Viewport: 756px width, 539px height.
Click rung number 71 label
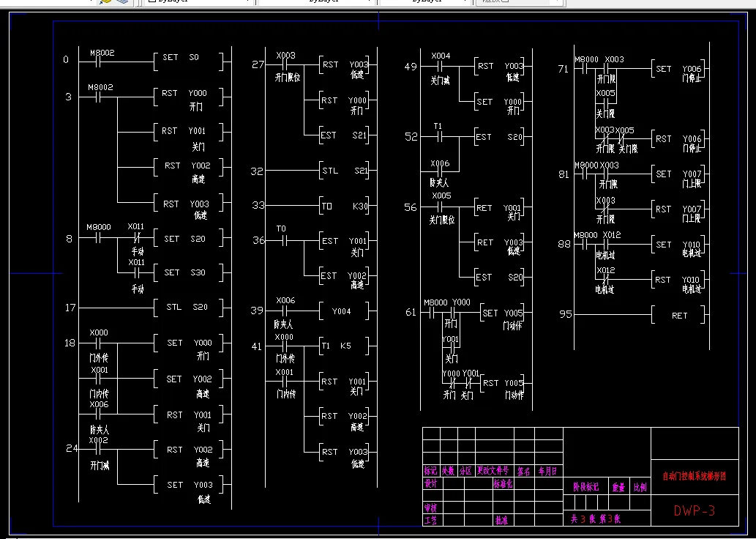563,69
